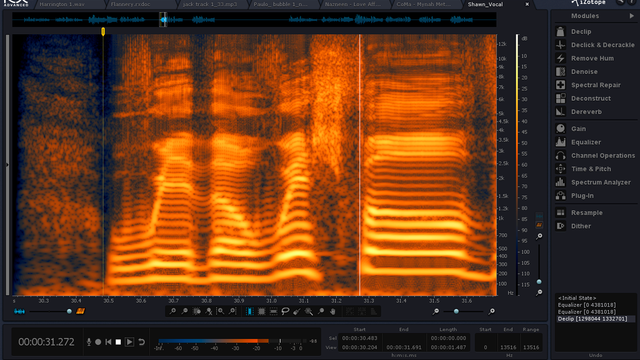The height and width of the screenshot is (360, 640).
Task: Click the zoom in icon in toolbar
Action: (x=173, y=311)
